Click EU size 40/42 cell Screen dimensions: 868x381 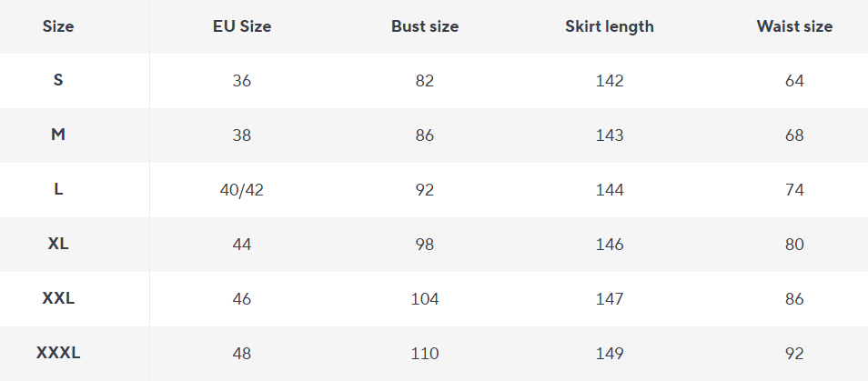click(x=241, y=190)
